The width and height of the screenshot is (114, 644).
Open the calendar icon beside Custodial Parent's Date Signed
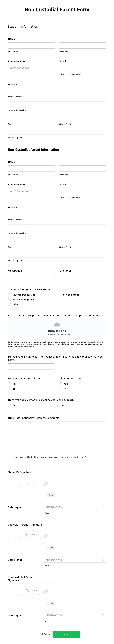coord(103,560)
